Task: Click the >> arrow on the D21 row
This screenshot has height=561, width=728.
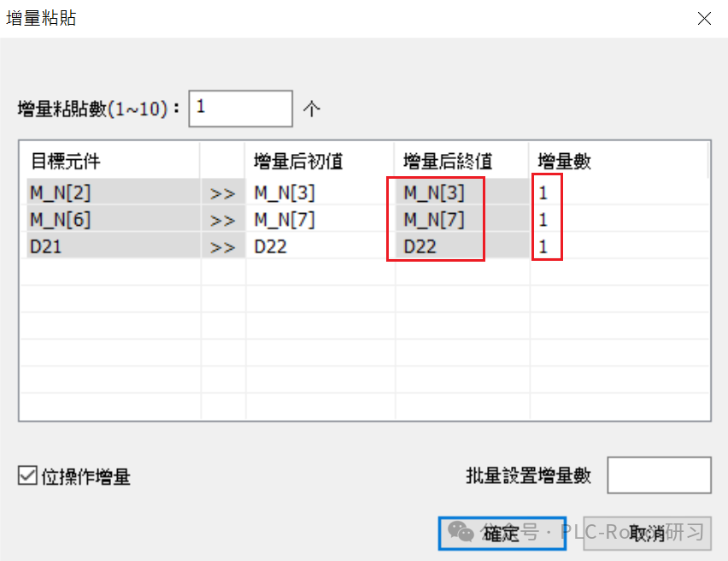Action: coord(222,246)
